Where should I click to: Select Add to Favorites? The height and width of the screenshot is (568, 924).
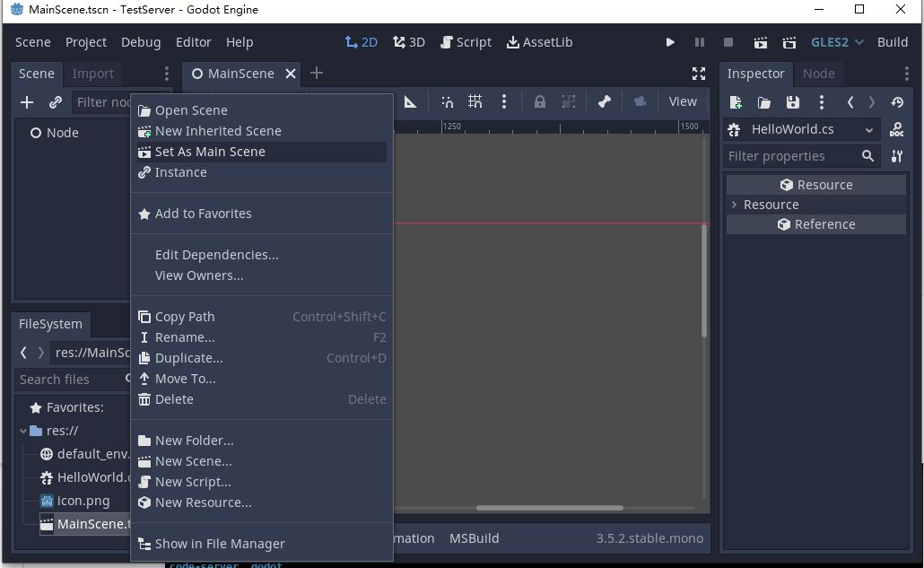click(262, 214)
